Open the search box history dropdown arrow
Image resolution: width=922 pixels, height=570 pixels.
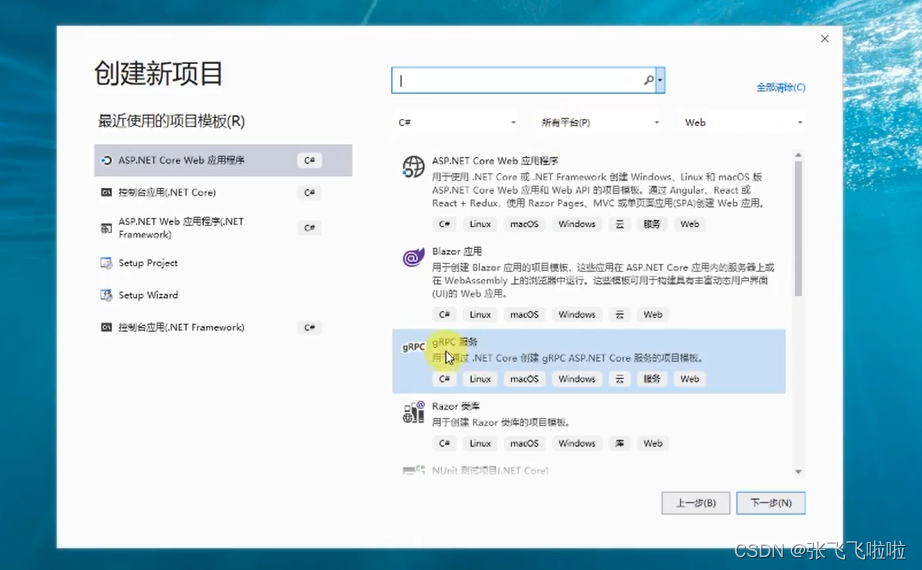(660, 80)
